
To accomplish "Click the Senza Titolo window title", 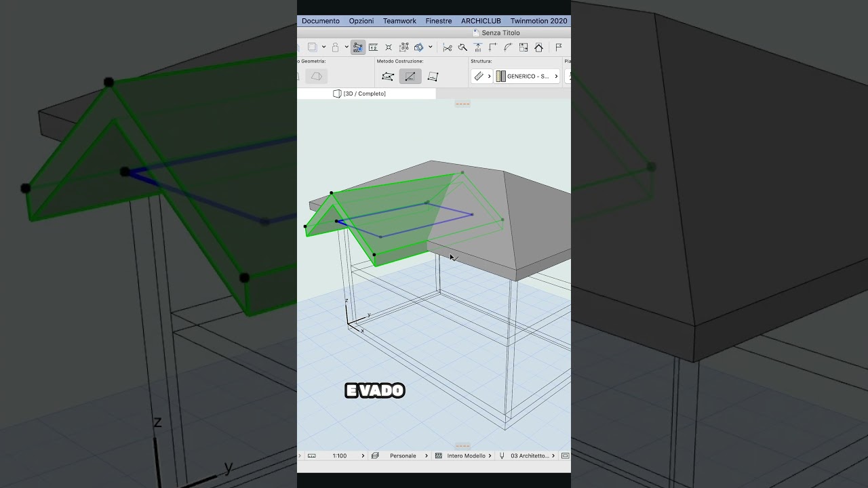I will point(500,33).
